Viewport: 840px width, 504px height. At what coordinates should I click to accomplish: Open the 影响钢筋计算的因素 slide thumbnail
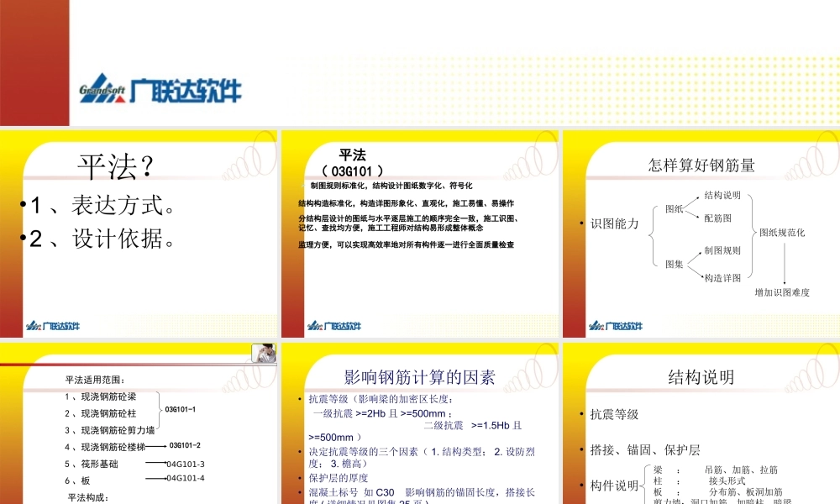tap(420, 423)
